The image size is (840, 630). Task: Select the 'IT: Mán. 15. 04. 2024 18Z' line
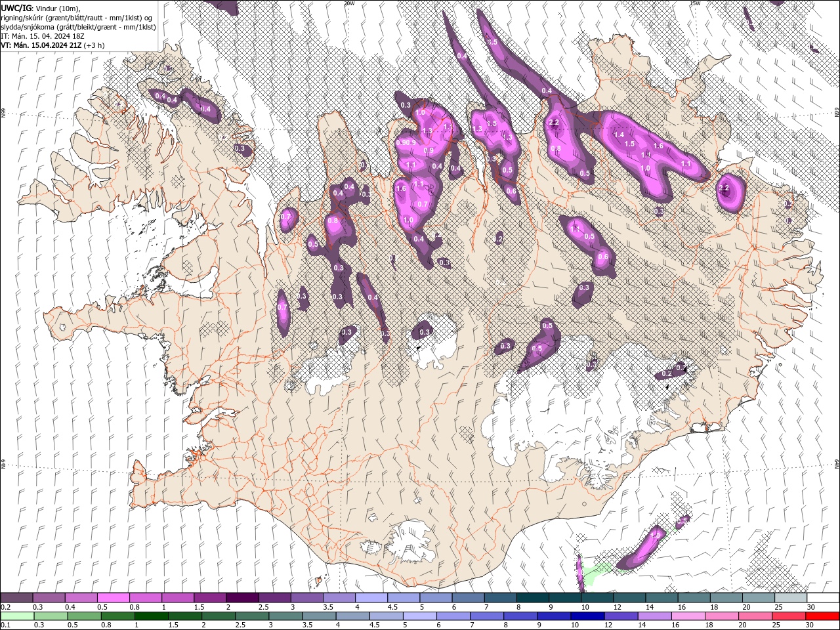point(41,36)
